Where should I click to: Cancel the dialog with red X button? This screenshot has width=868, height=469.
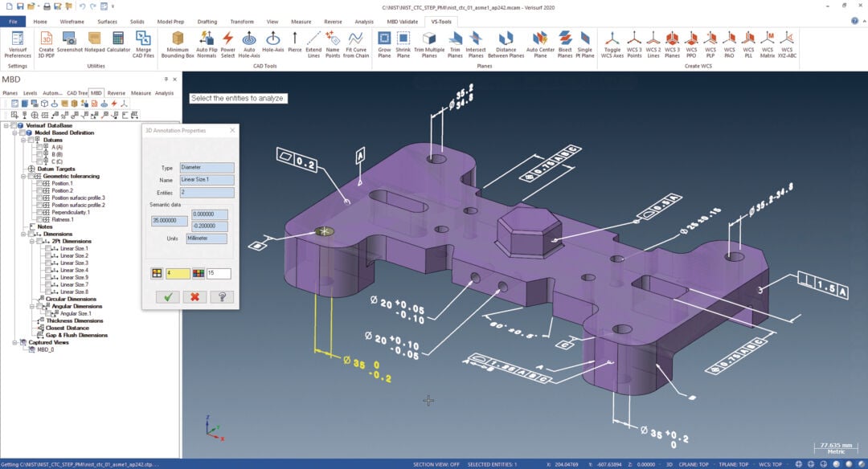click(193, 296)
